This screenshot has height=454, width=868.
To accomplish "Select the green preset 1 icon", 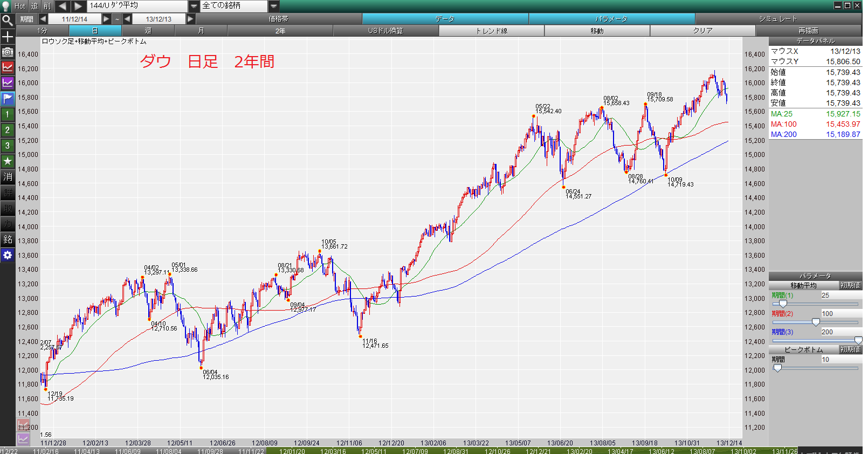I will [8, 114].
